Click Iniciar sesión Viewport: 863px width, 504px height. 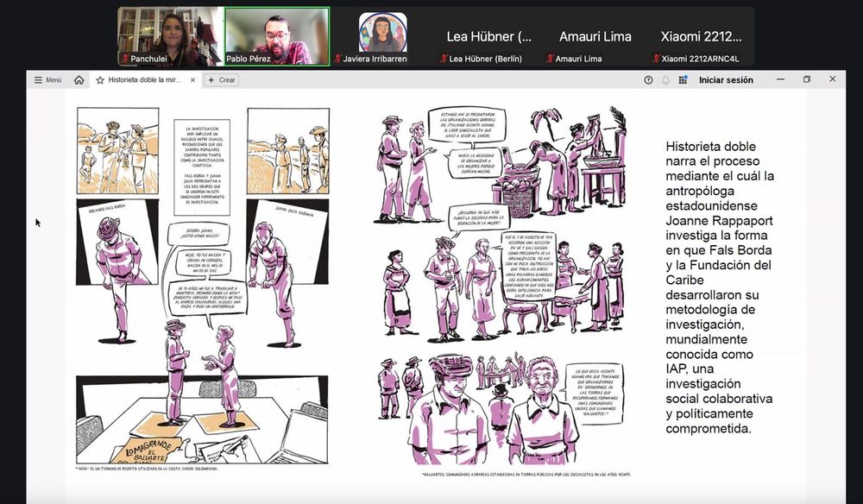pos(726,79)
